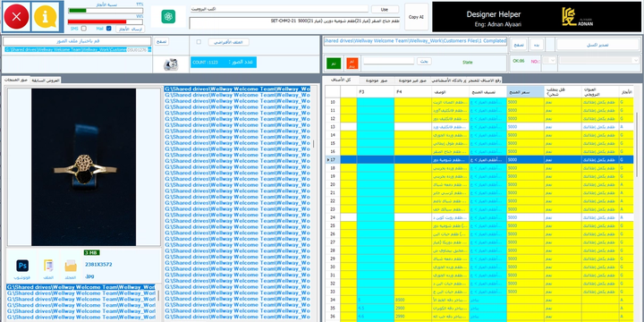This screenshot has height=322, width=644.
Task: Click the 'بدء' start button
Action: point(536,45)
